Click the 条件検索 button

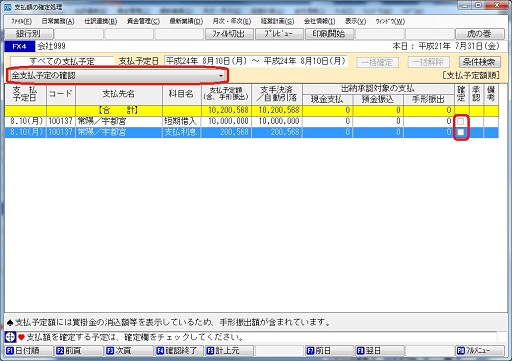479,62
